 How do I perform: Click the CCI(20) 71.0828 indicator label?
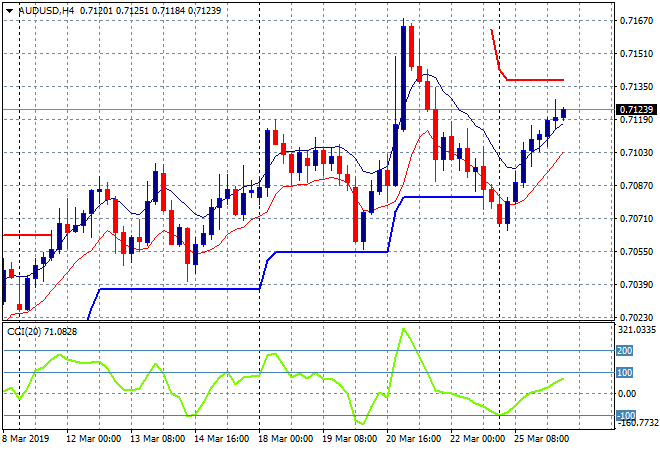coord(42,332)
